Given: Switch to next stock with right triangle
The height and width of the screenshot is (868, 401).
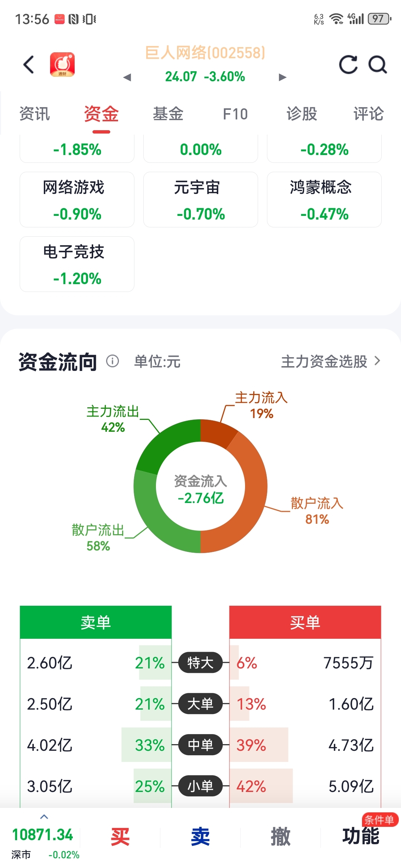Looking at the screenshot, I should coord(283,77).
